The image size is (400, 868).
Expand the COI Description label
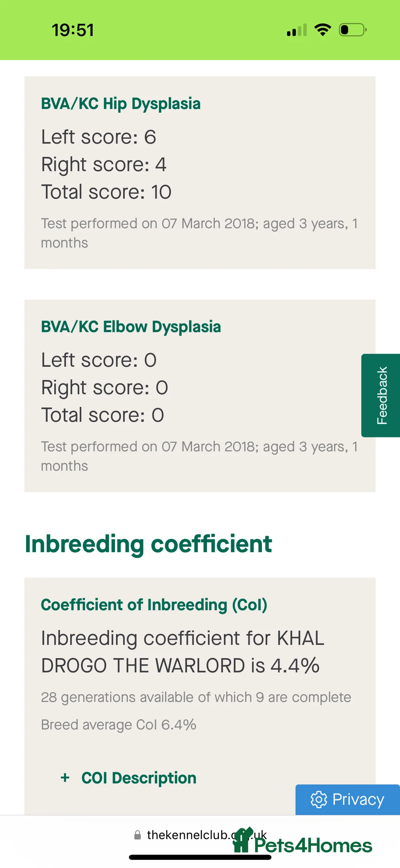click(139, 778)
